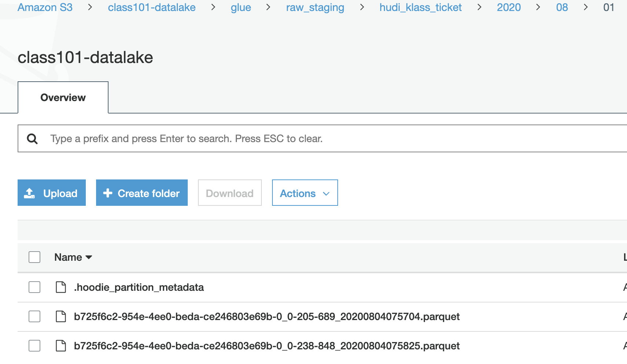The width and height of the screenshot is (627, 364).
Task: Click the 01 breadcrumb text
Action: pos(609,7)
